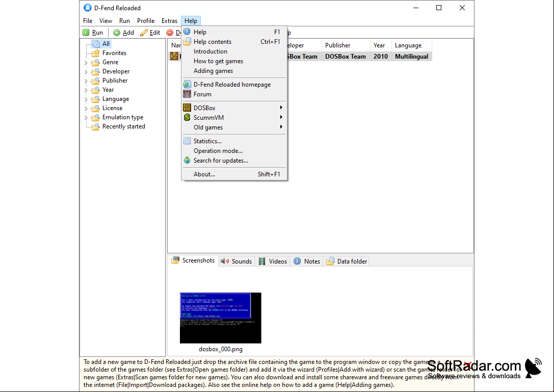Click the Sounds speaker icon

(225, 261)
